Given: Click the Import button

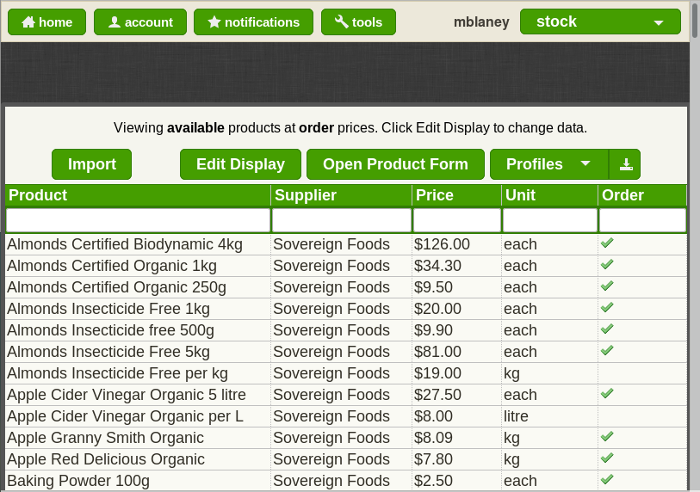Looking at the screenshot, I should click(x=92, y=164).
